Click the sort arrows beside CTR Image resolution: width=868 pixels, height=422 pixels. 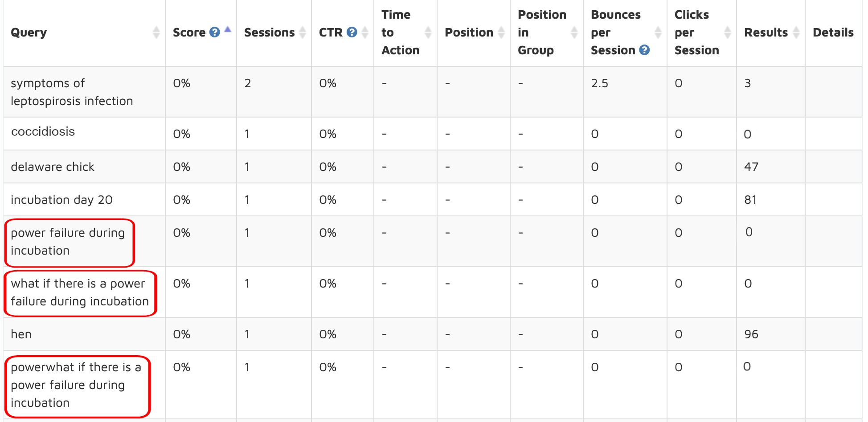tap(365, 32)
